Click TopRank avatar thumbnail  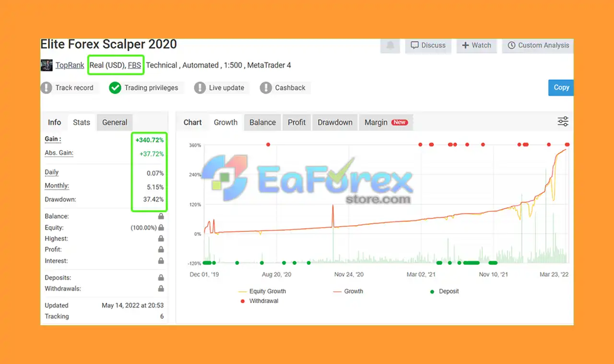(x=47, y=65)
